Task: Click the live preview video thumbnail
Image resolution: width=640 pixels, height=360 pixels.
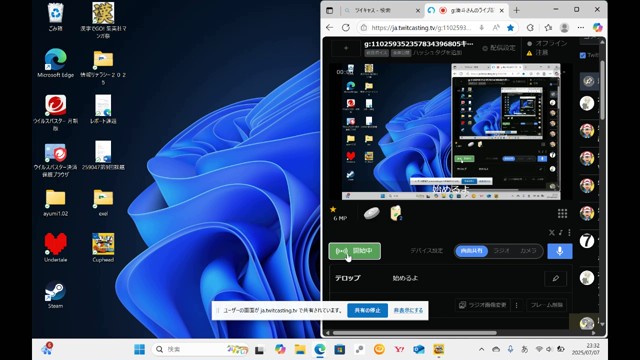Action: tap(451, 131)
